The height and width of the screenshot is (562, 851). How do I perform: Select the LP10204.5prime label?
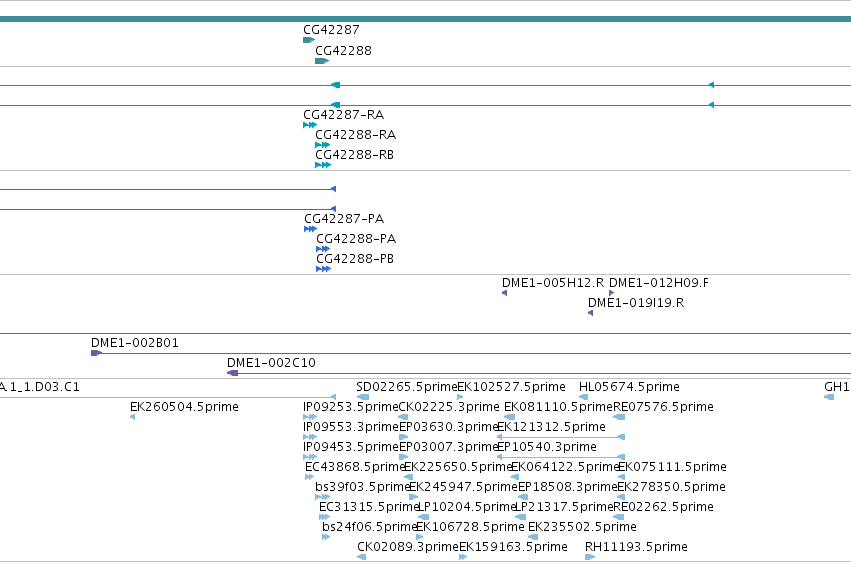466,507
